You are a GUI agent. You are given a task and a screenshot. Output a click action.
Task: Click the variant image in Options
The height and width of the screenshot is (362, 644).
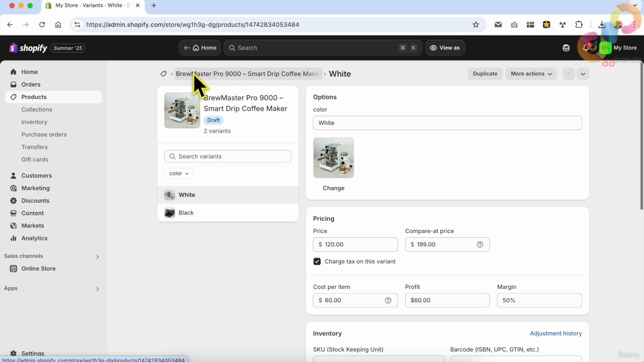pyautogui.click(x=334, y=157)
